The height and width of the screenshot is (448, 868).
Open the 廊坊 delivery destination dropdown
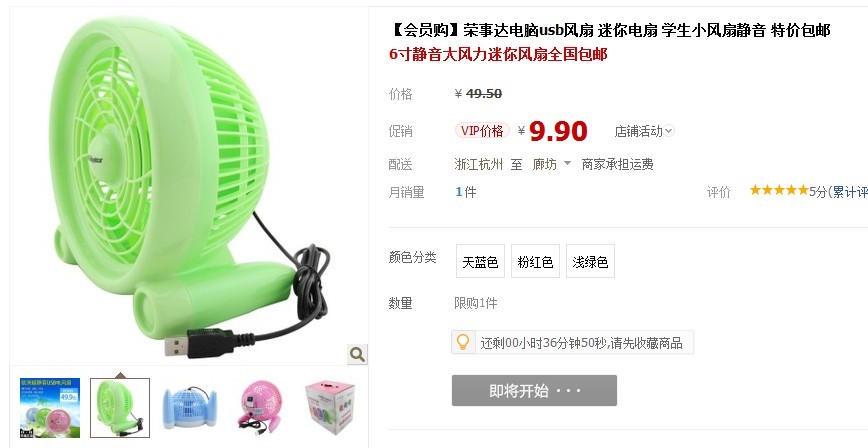point(552,164)
